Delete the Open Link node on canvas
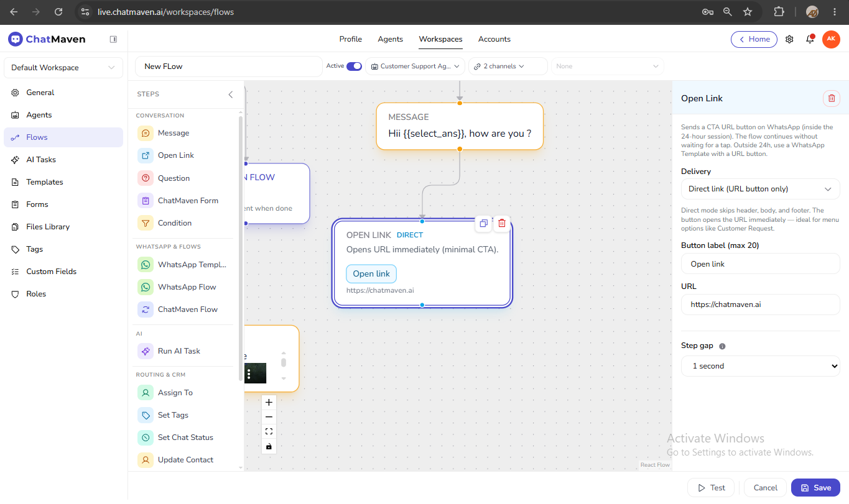Screen dimensions: 849x504 click(x=502, y=224)
